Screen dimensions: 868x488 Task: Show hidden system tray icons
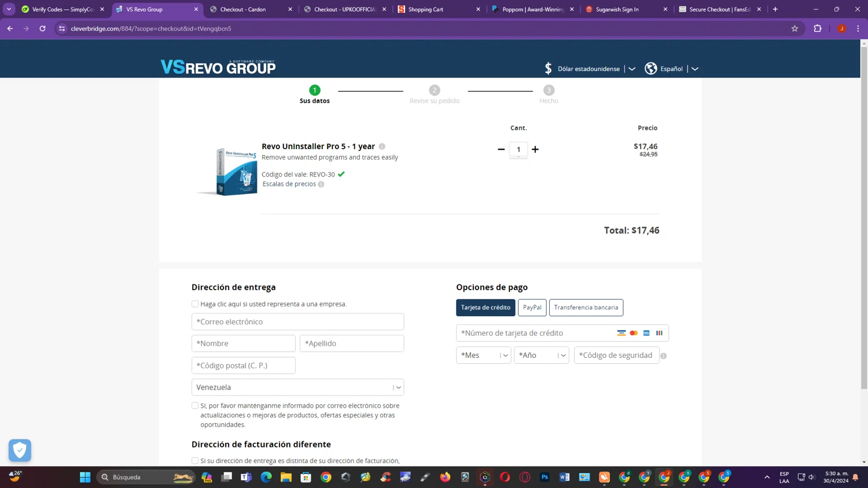click(x=767, y=477)
